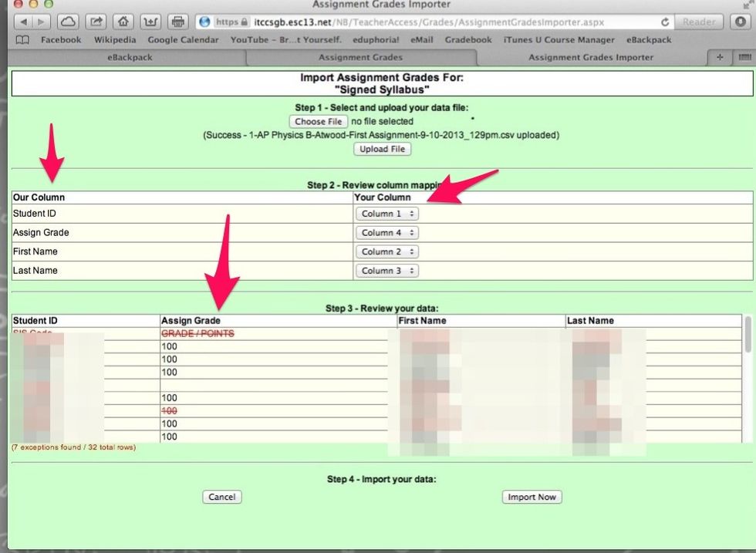Toggle the Bookmarks sidebar with the book icon

[23, 39]
